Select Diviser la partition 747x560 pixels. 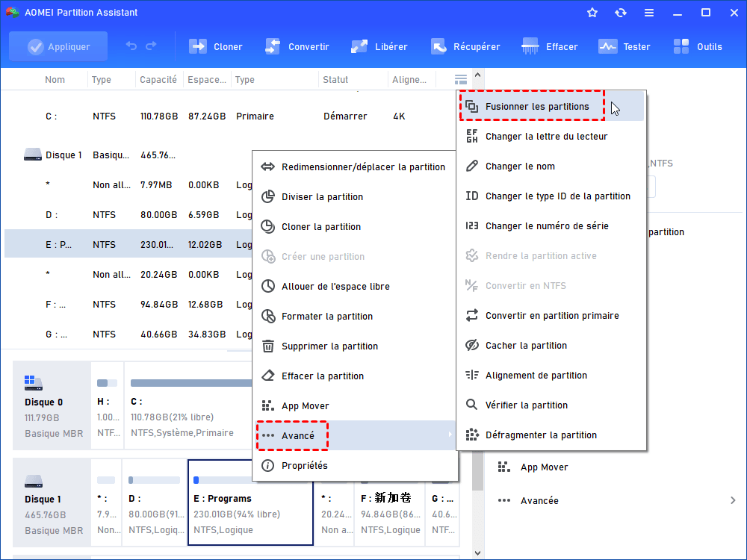point(355,196)
